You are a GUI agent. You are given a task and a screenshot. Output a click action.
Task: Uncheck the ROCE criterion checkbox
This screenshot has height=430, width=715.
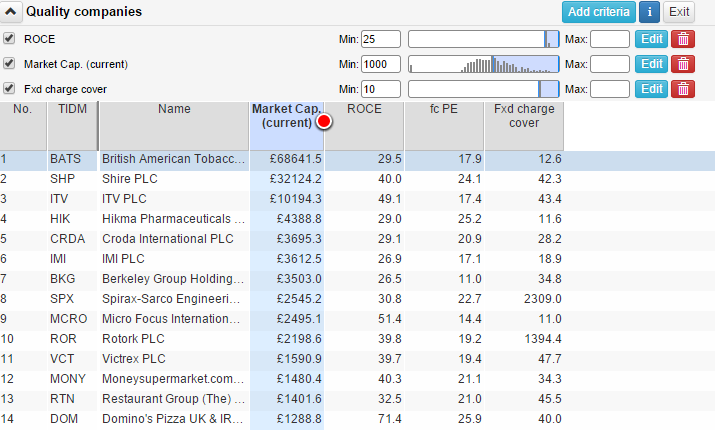9,38
